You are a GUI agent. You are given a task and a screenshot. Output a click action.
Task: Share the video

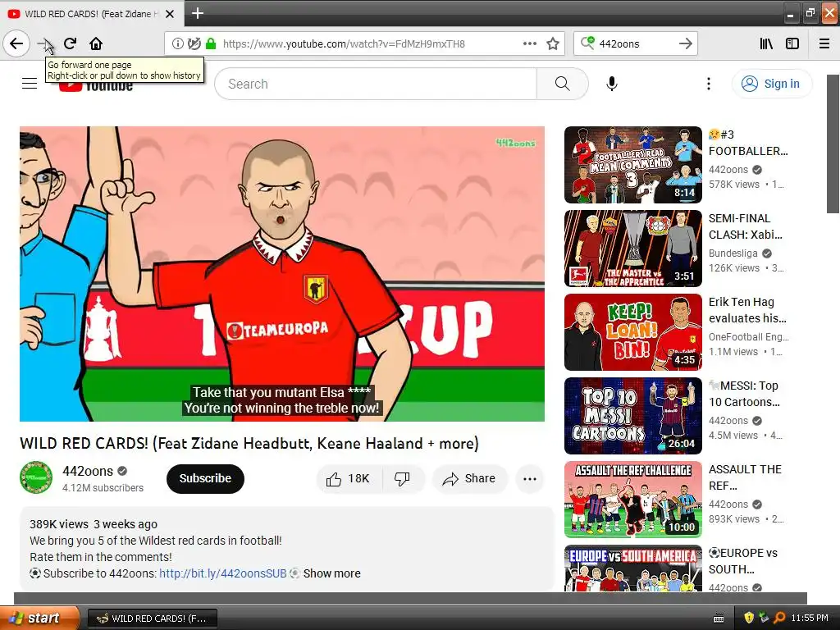469,478
